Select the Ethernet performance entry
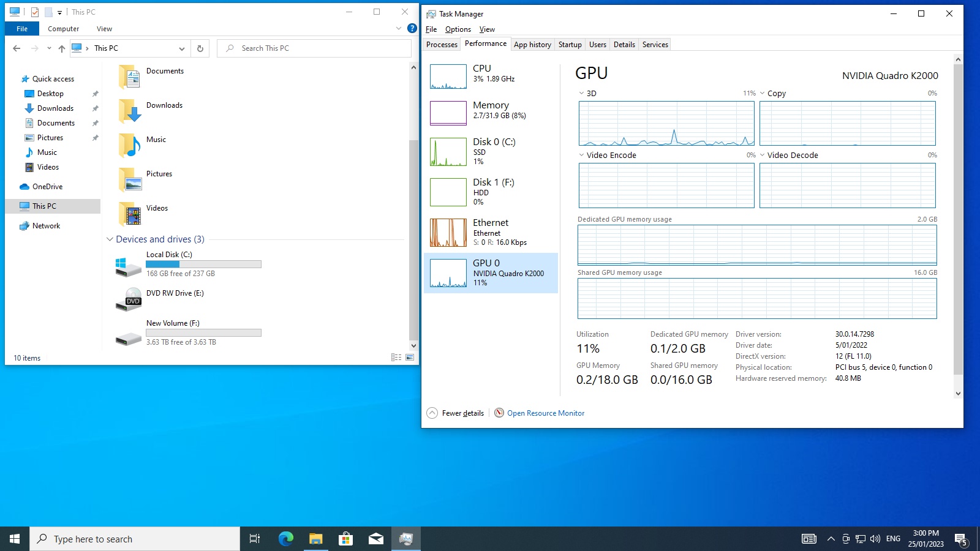Screen dimensions: 980x551 point(491,232)
